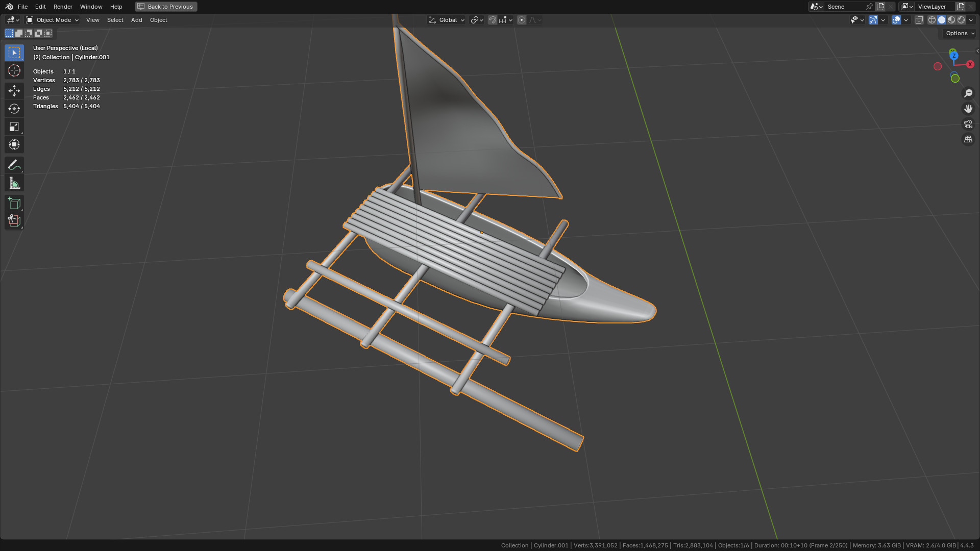
Task: Select the Rotate tool
Action: pos(14,109)
